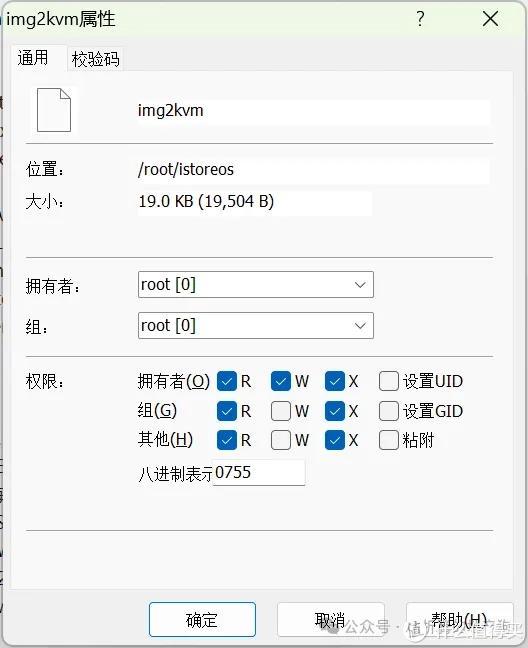Click the img2kvm file icon
Image resolution: width=528 pixels, height=648 pixels.
tap(54, 110)
